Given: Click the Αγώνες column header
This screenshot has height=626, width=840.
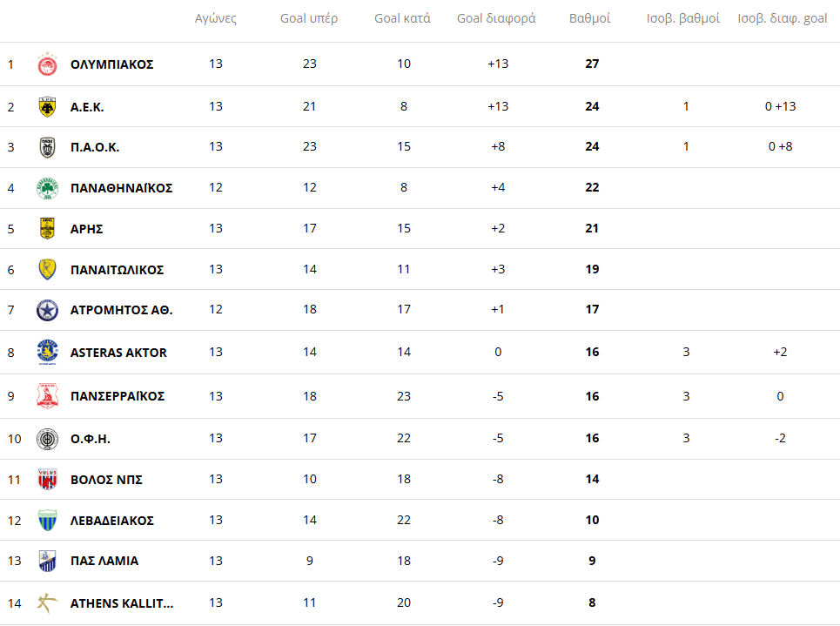Looking at the screenshot, I should coord(215,18).
